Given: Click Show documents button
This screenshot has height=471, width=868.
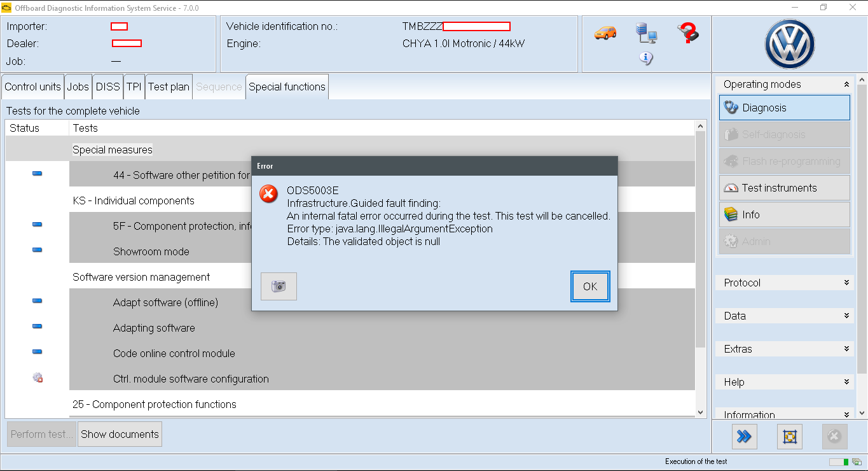Looking at the screenshot, I should tap(120, 434).
